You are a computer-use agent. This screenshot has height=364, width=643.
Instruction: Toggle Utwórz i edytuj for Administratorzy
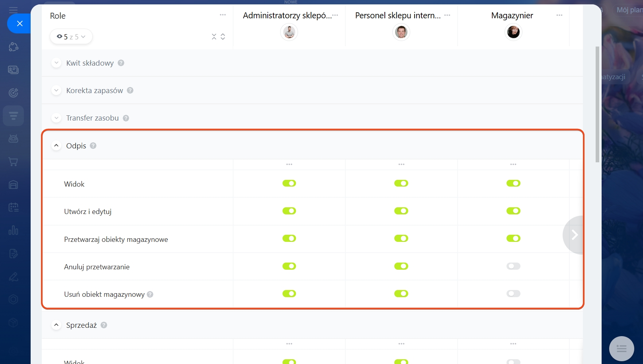click(289, 211)
